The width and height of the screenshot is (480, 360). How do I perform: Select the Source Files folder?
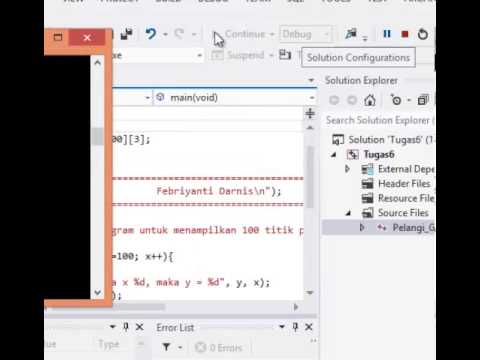point(395,213)
